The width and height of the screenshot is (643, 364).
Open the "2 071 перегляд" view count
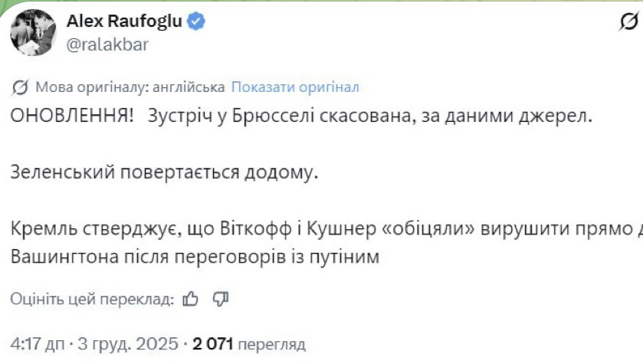click(x=249, y=343)
